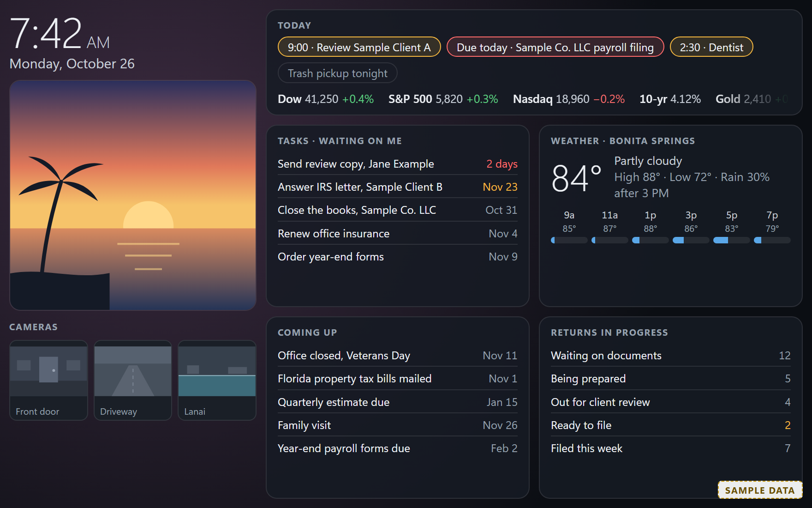Select the Order year-end forms task
Screen dimensions: 812x508
pyautogui.click(x=398, y=257)
